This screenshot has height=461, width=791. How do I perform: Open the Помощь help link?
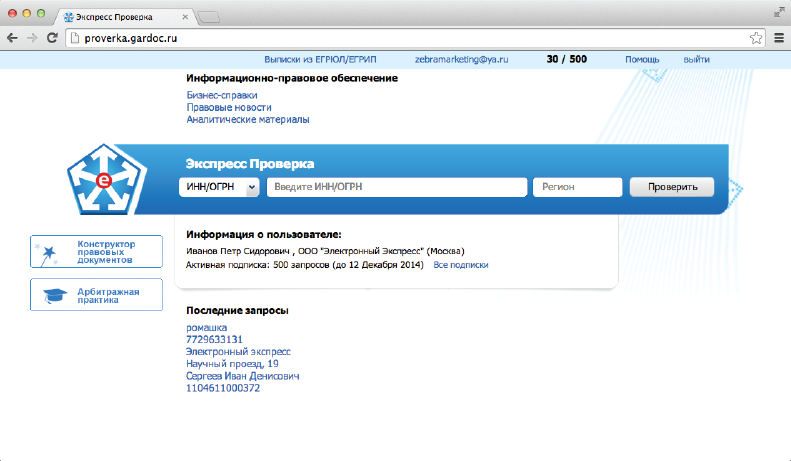tap(642, 60)
